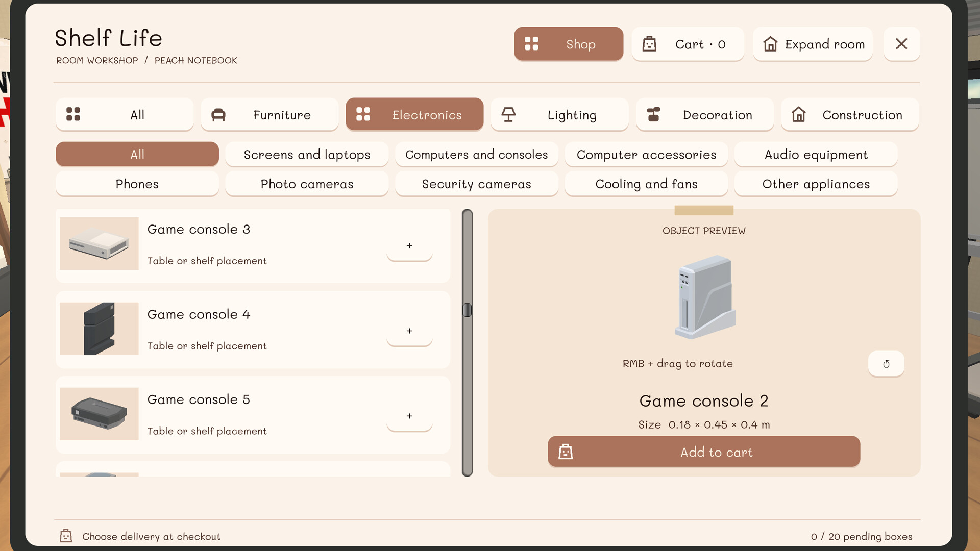The image size is (980, 551).
Task: Open the Cooling and fans filter
Action: [646, 184]
